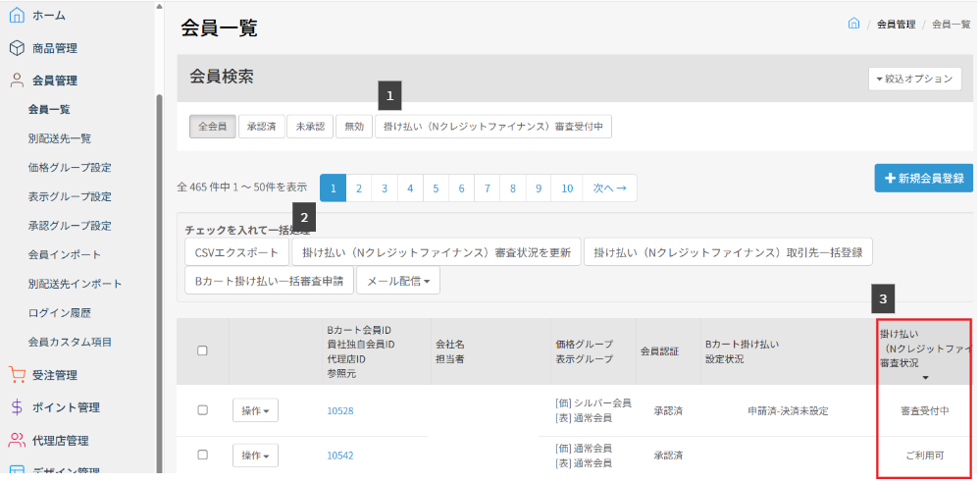Open the 操作 dropdown for member 10528

(256, 411)
